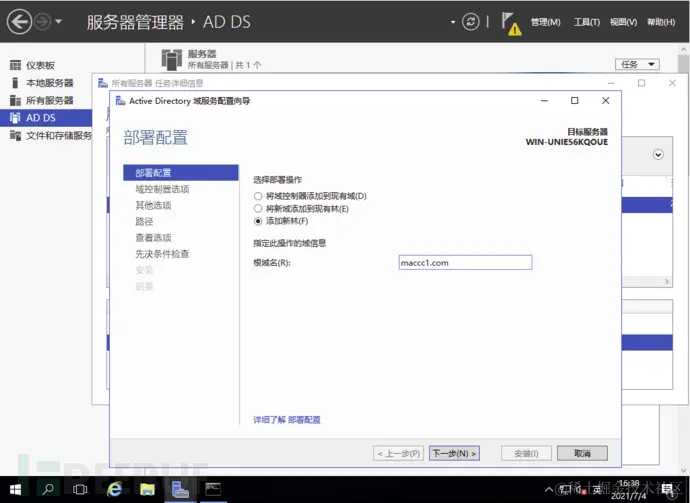Open command prompt taskbar icon
This screenshot has width=690, height=503.
click(x=213, y=489)
